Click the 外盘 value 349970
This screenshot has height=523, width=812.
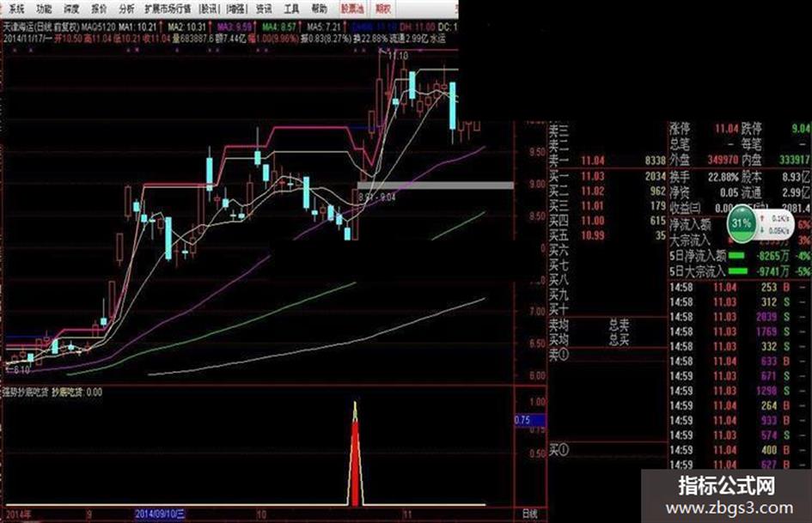[x=723, y=161]
